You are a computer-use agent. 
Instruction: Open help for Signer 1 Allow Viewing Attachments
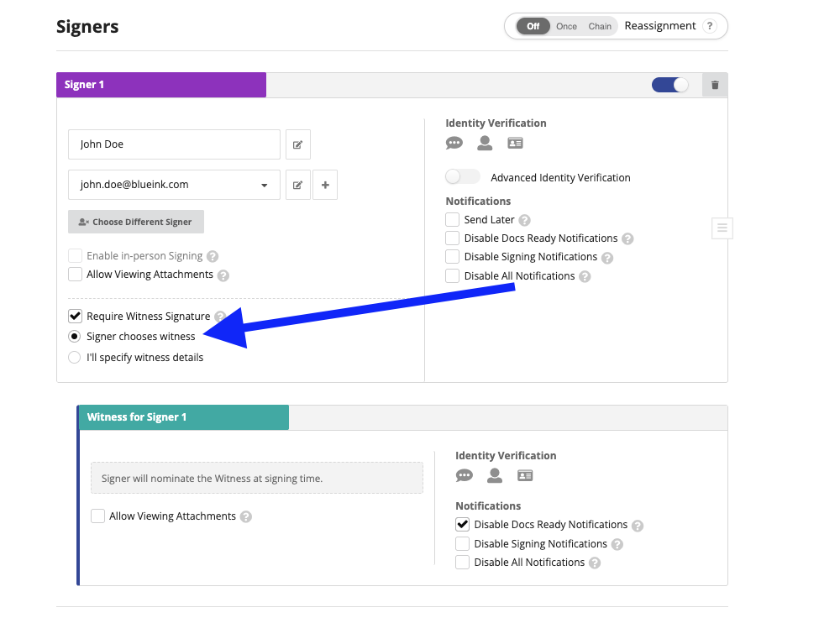pyautogui.click(x=223, y=275)
